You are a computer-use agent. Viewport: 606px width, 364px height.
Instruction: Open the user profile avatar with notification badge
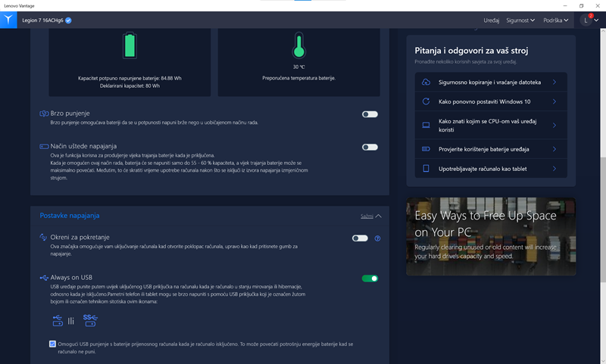click(x=586, y=20)
